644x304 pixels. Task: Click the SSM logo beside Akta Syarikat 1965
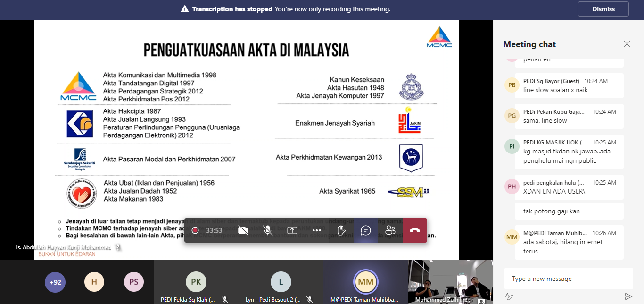tap(408, 191)
